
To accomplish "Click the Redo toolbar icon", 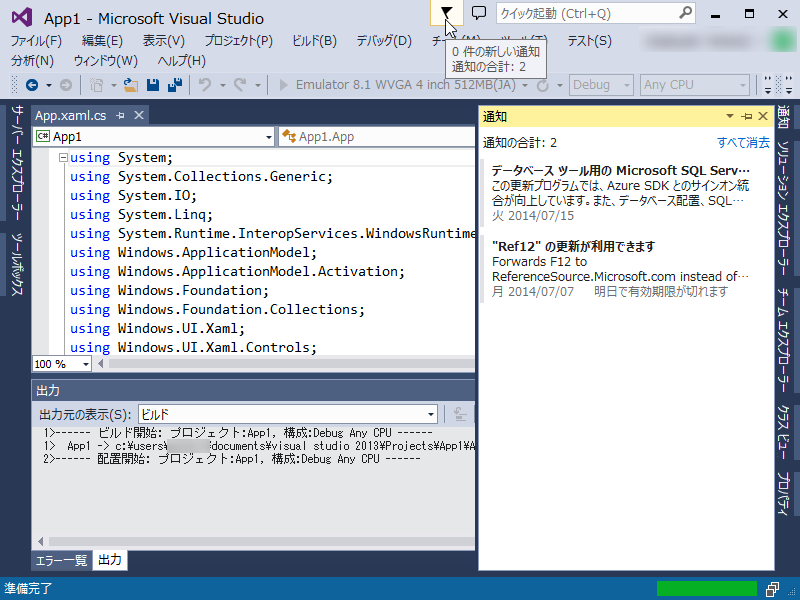I will coord(240,85).
